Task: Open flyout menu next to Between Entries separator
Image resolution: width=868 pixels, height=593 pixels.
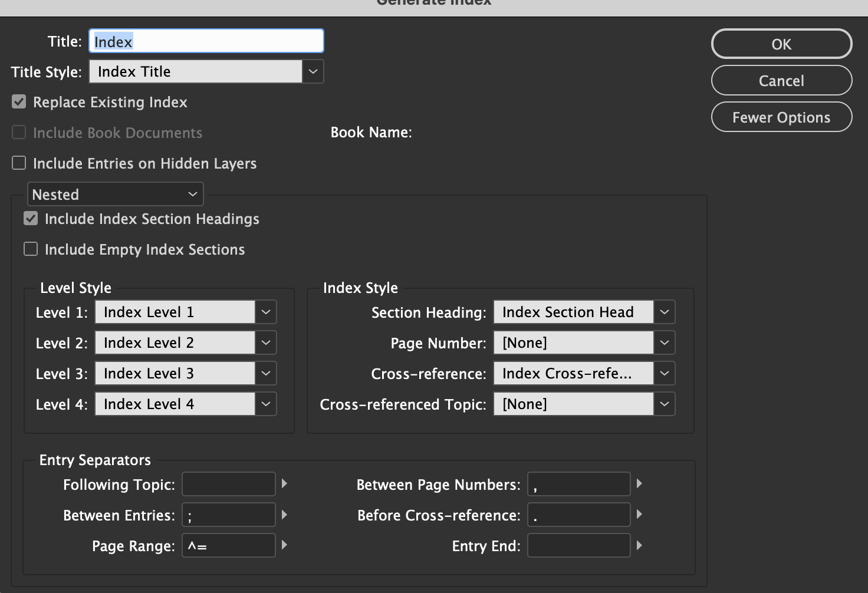Action: pos(285,514)
